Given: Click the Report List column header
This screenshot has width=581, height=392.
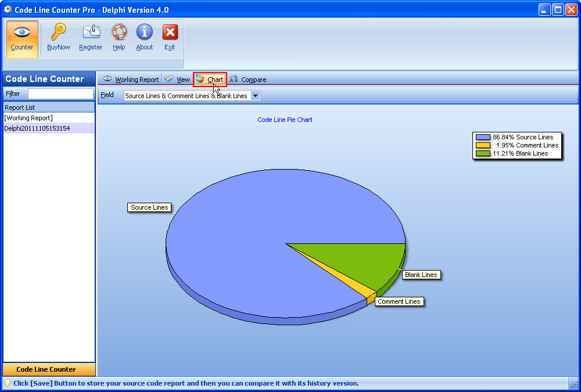Looking at the screenshot, I should (x=49, y=107).
